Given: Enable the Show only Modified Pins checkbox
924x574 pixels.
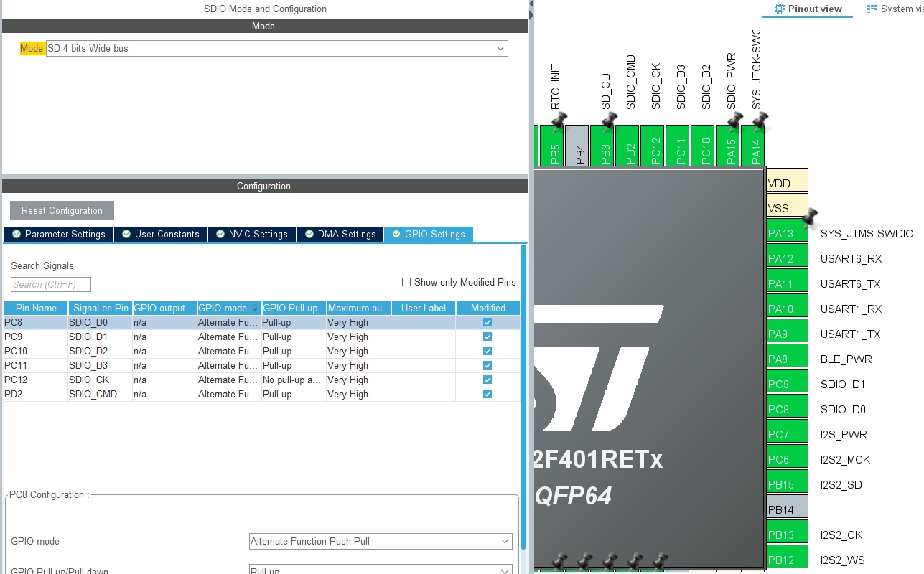Looking at the screenshot, I should click(x=406, y=281).
